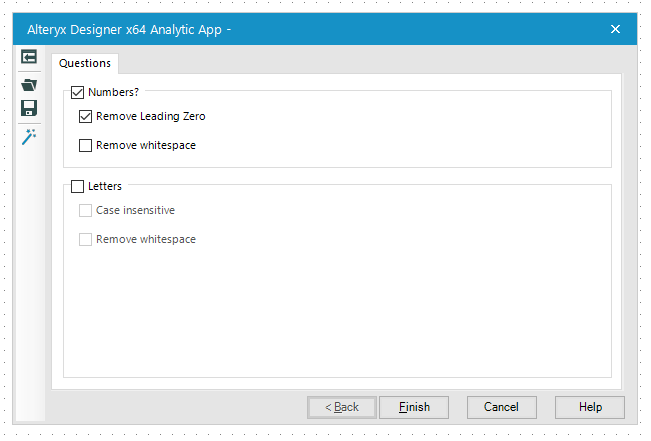The height and width of the screenshot is (441, 651).
Task: Click the magic wand icon
Action: (x=29, y=137)
